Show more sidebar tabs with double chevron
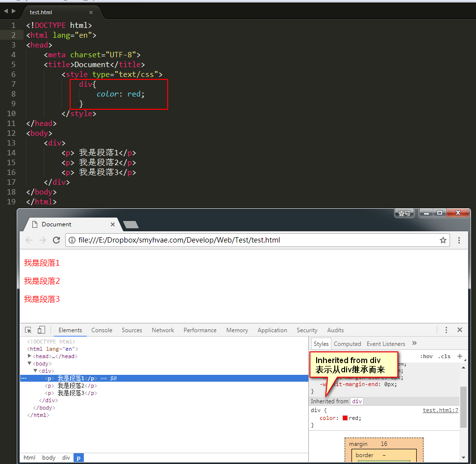Image resolution: width=476 pixels, height=464 pixels. pyautogui.click(x=414, y=343)
